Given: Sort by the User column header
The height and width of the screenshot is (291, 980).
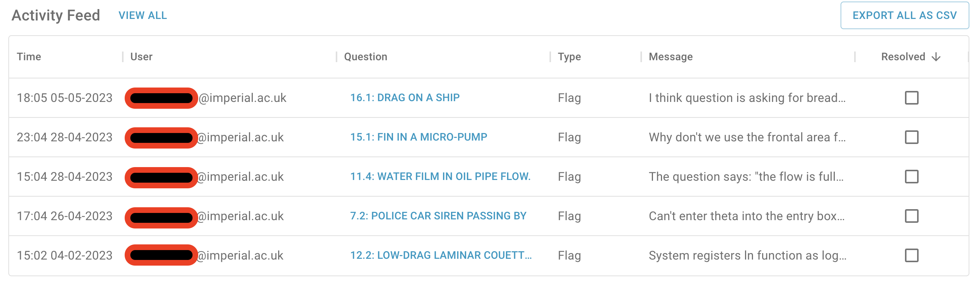Looking at the screenshot, I should tap(141, 57).
